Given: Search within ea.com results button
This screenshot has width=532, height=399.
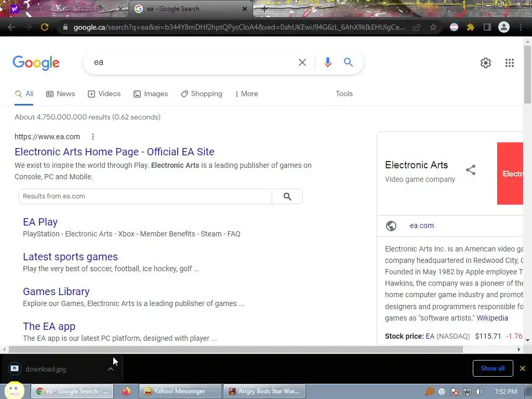Looking at the screenshot, I should coord(287,196).
